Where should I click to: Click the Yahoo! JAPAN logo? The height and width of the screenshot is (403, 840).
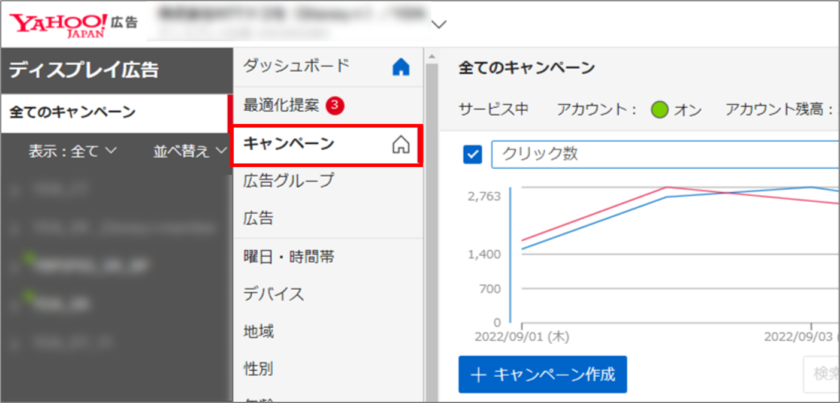(58, 23)
